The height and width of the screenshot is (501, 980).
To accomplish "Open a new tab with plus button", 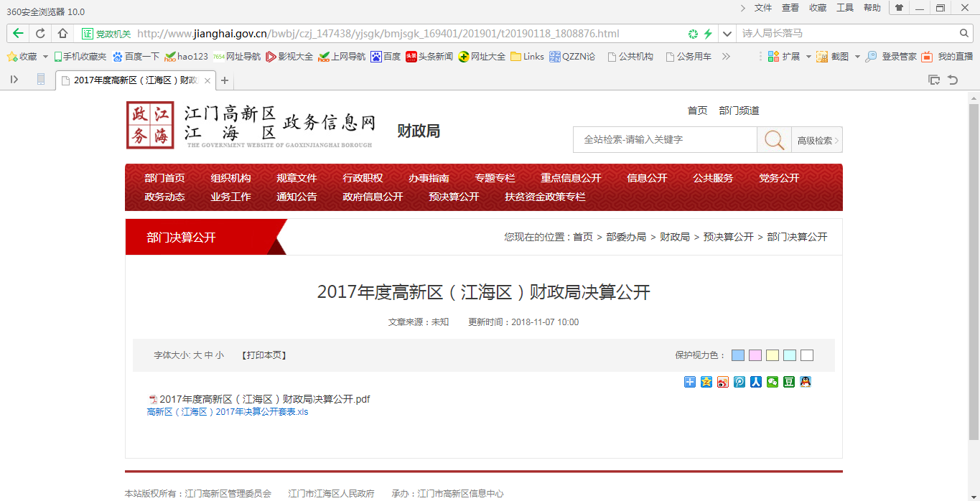I will click(225, 80).
